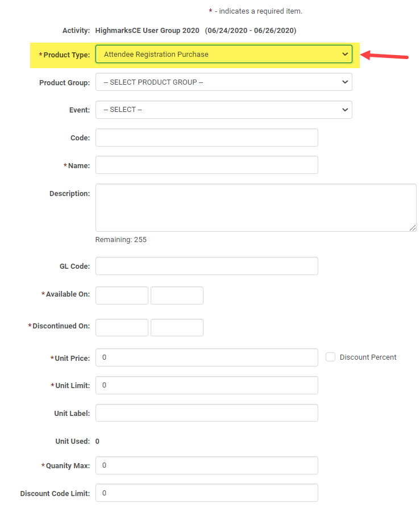
Task: Focus the Name text field
Action: (206, 165)
